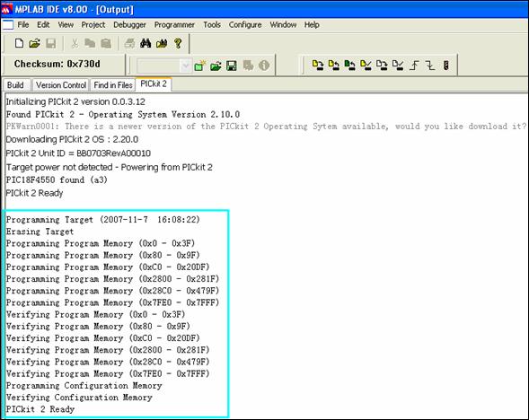Open a project with the green folder icon

[216, 66]
